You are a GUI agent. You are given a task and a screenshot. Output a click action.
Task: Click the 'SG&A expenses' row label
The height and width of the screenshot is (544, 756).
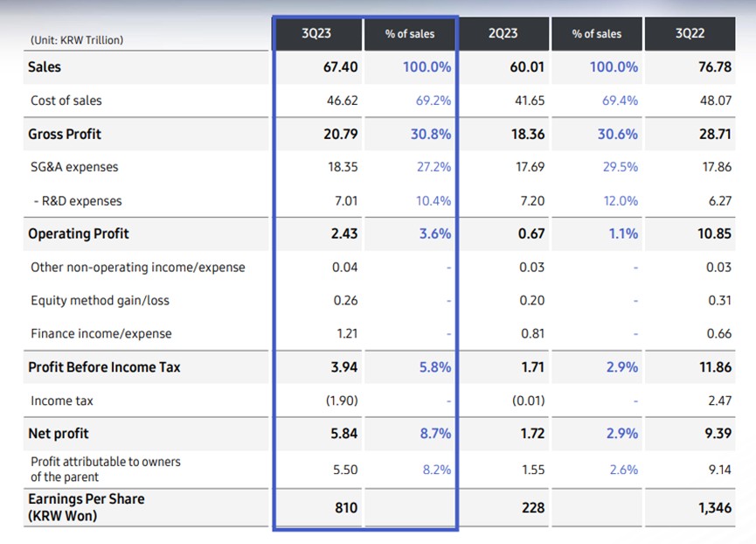(74, 167)
